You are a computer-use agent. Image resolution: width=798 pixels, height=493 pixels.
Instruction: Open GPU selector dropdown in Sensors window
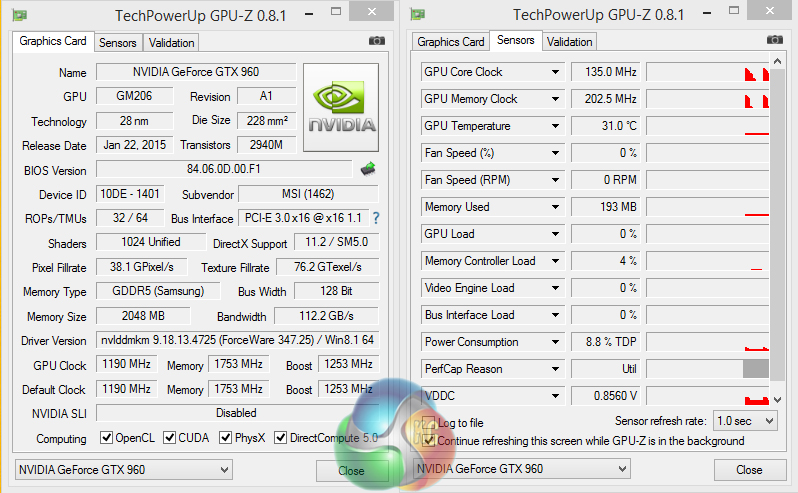(522, 469)
